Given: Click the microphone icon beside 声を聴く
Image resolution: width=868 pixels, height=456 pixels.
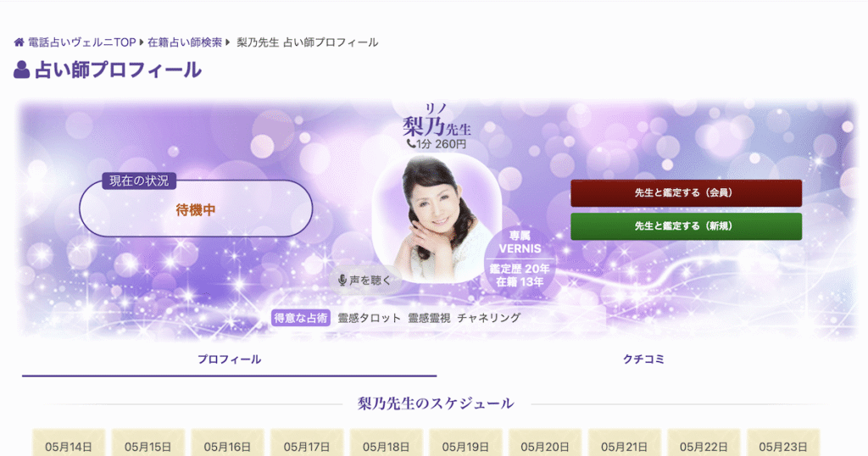Looking at the screenshot, I should tap(342, 281).
